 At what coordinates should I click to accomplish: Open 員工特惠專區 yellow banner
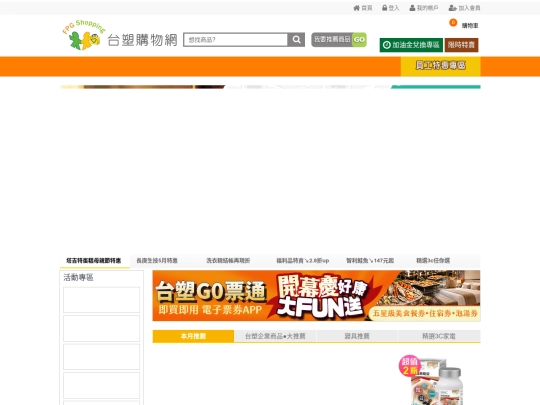(440, 66)
